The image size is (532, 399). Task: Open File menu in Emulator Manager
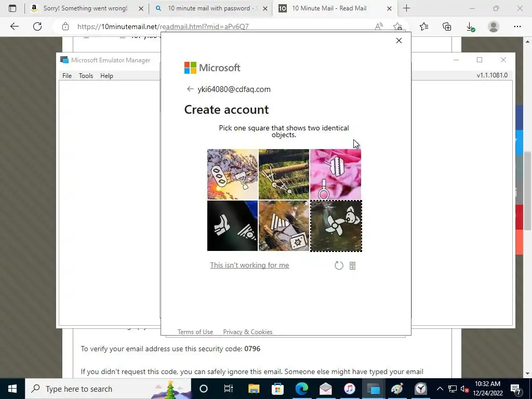coord(67,76)
